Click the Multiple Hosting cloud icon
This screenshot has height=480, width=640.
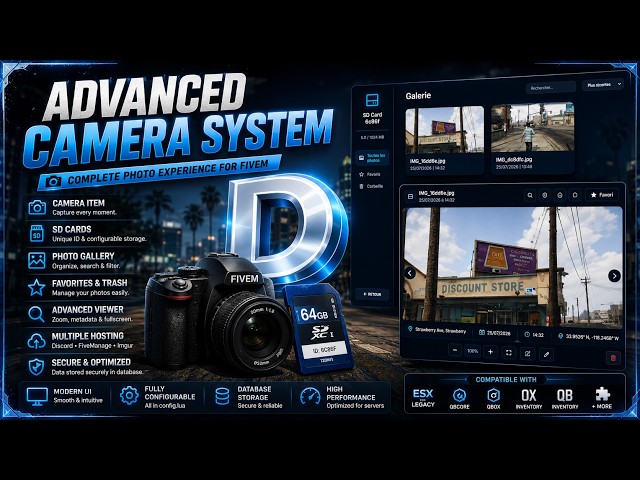(x=36, y=341)
